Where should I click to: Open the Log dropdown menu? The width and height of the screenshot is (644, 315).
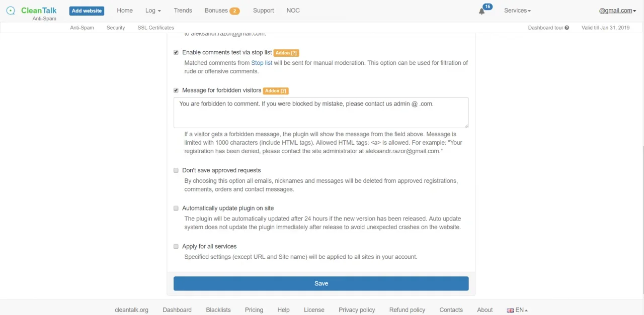pyautogui.click(x=152, y=10)
